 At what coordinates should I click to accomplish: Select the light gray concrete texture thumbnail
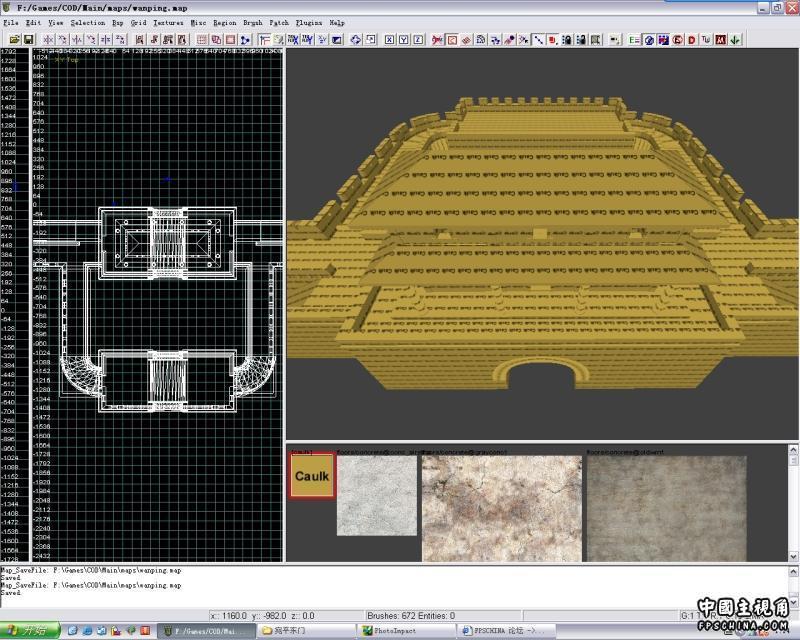pyautogui.click(x=377, y=496)
